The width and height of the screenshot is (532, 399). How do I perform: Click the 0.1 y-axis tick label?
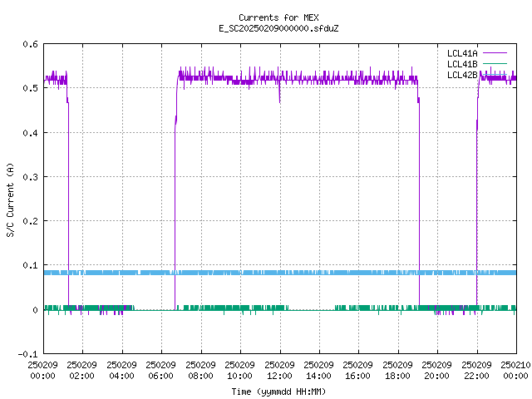tap(30, 265)
